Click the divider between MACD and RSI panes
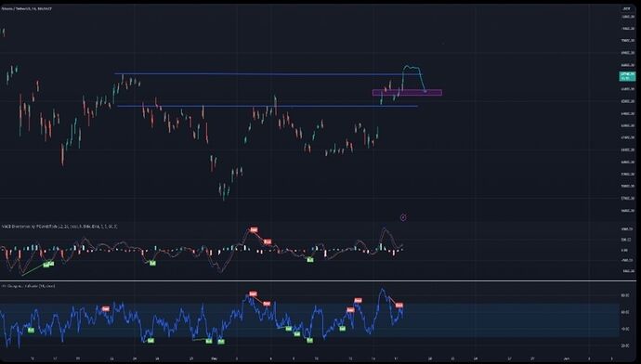This screenshot has width=641, height=364. [318, 280]
